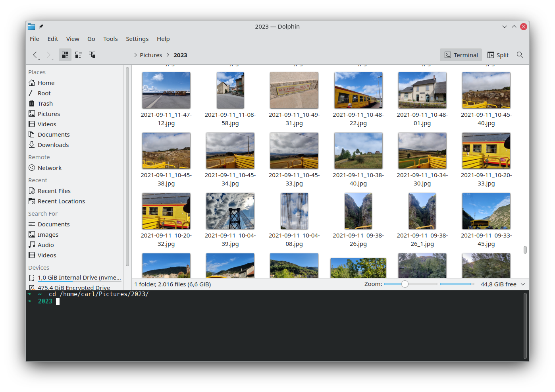Switch to Details view mode

(x=78, y=55)
